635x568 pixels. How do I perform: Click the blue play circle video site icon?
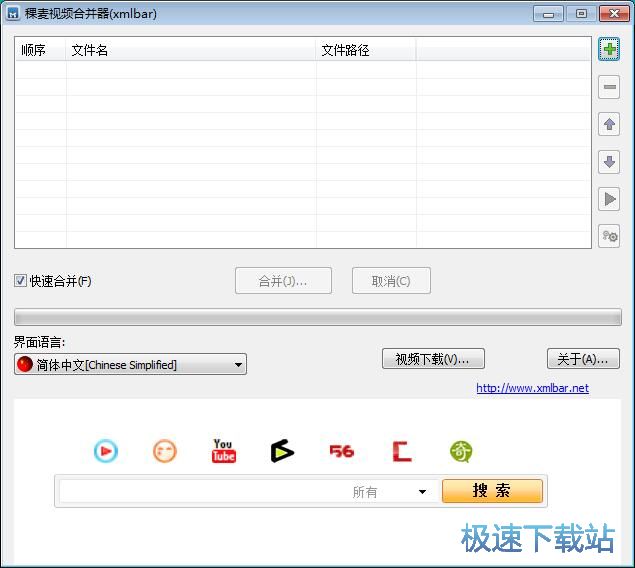click(106, 451)
